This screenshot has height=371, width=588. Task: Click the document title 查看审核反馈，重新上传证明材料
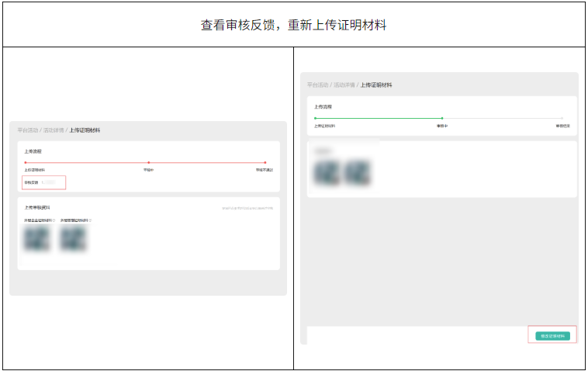click(x=293, y=25)
